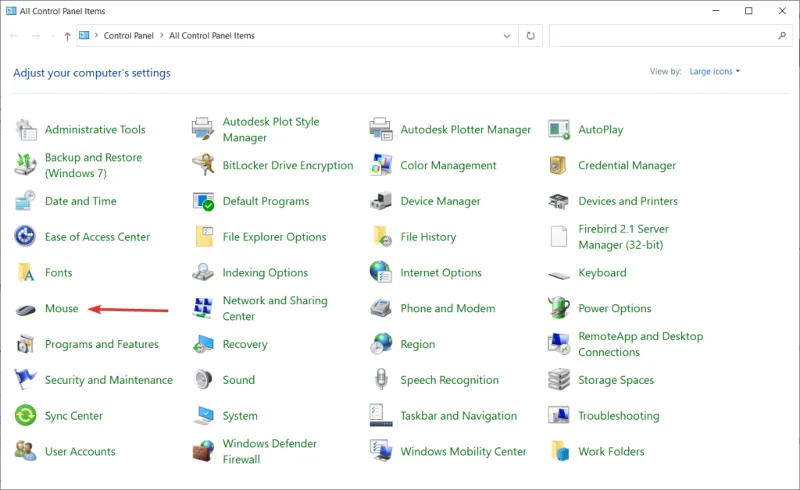Click the Control Panel search field

[670, 36]
